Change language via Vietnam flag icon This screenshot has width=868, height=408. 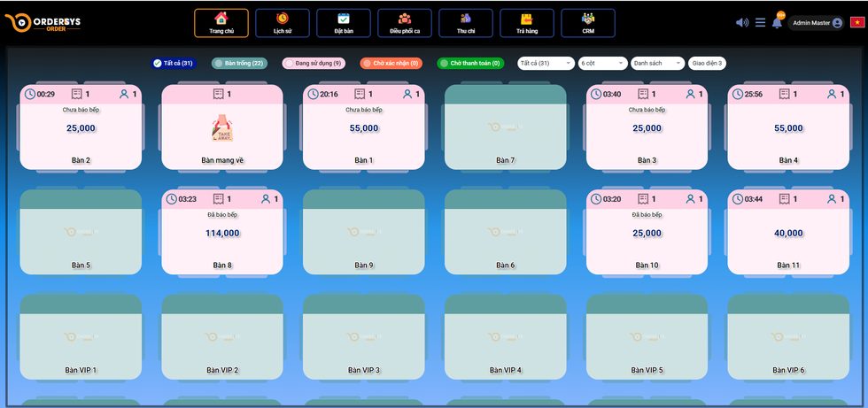tap(857, 23)
